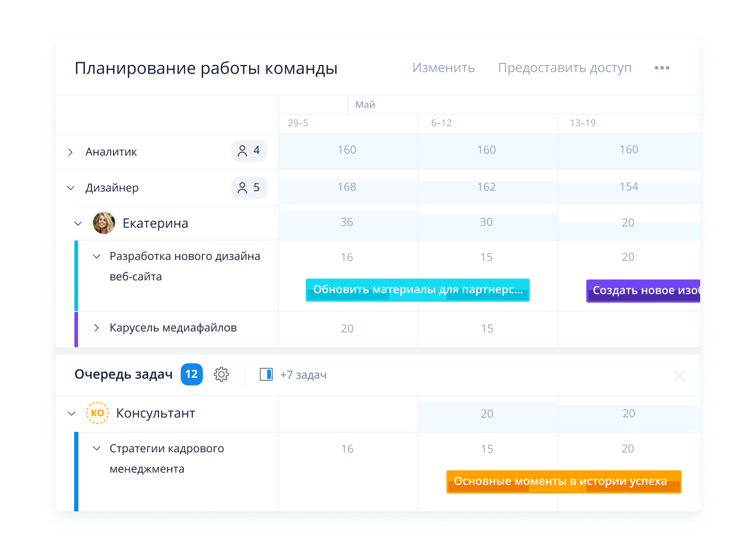Toggle the side panel layout icon

[266, 374]
